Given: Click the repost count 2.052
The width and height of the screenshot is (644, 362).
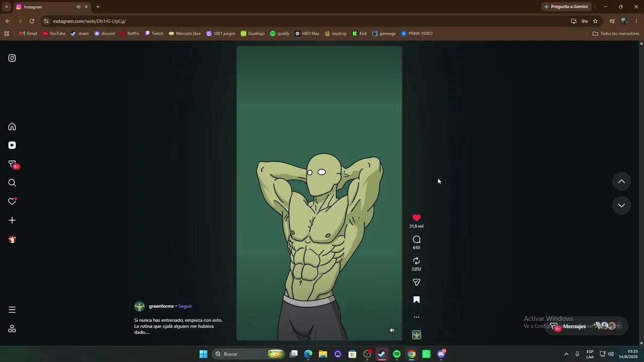Looking at the screenshot, I should (417, 269).
